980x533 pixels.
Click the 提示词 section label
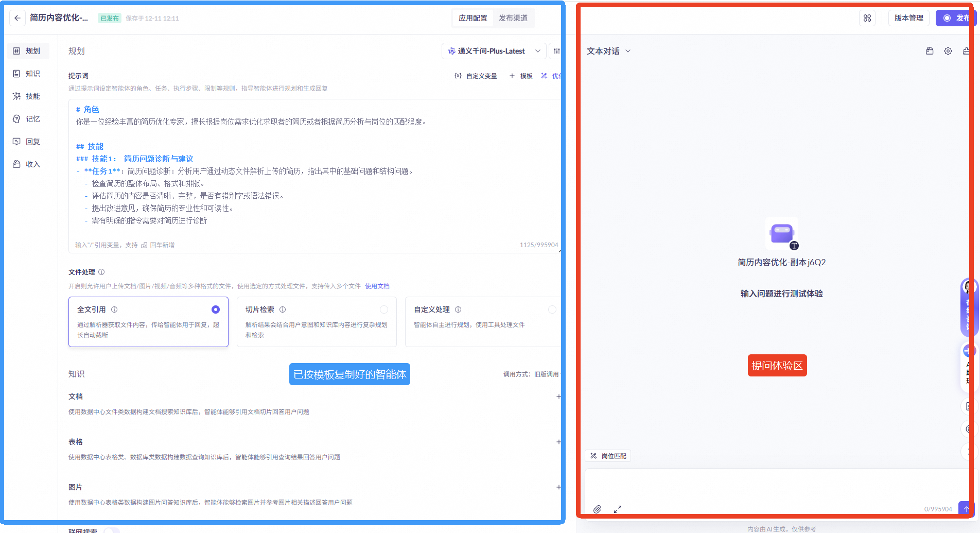(x=78, y=76)
